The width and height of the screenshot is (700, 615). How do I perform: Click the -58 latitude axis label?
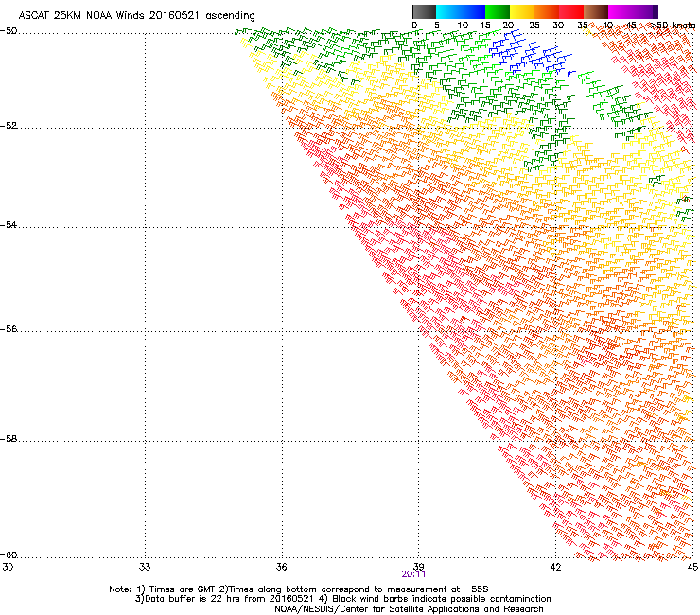point(9,439)
